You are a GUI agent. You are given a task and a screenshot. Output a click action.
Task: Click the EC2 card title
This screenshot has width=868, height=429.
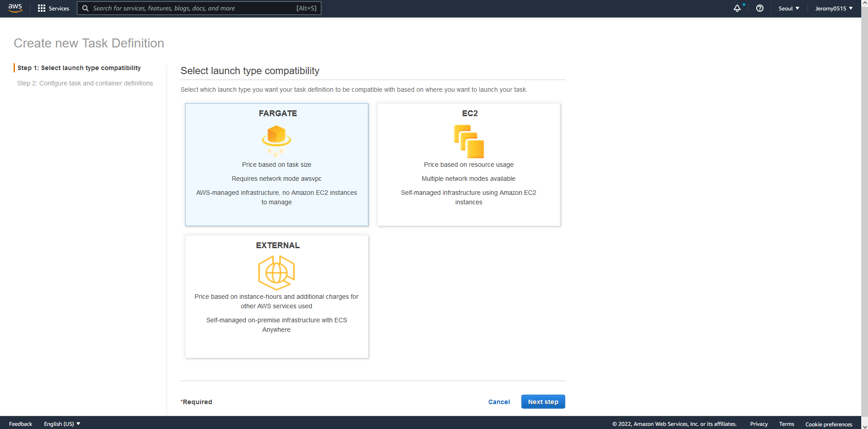pos(470,113)
